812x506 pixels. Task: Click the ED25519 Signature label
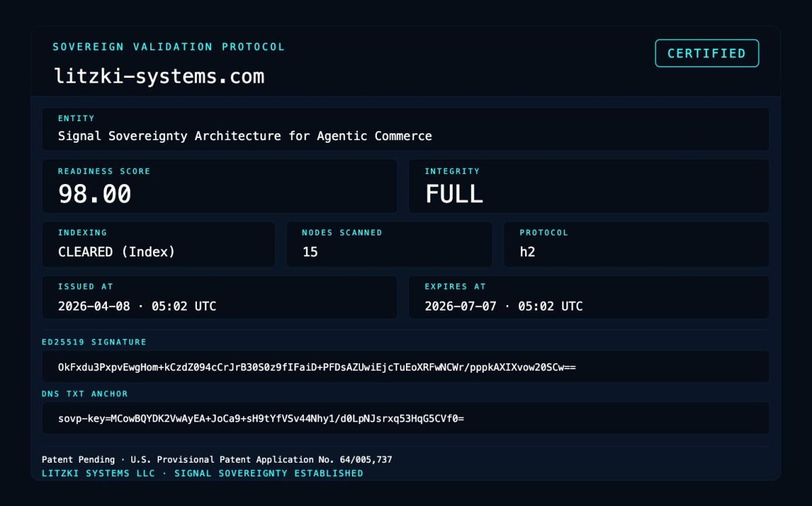(93, 342)
